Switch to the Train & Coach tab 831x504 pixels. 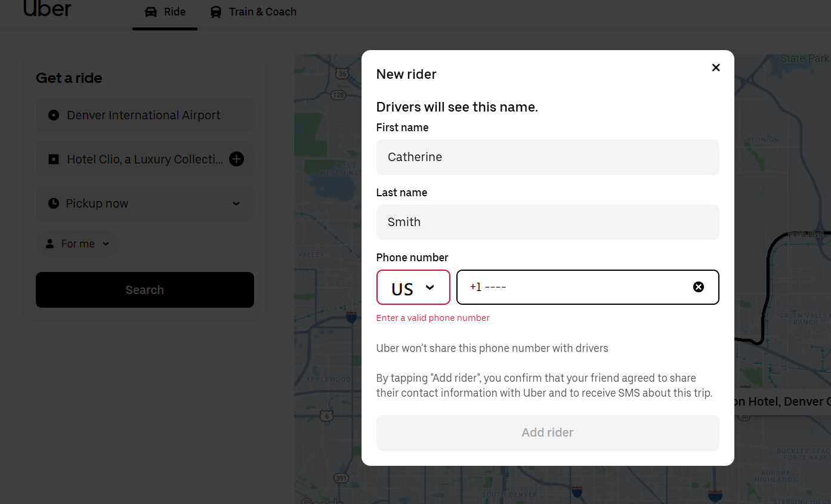[x=254, y=12]
